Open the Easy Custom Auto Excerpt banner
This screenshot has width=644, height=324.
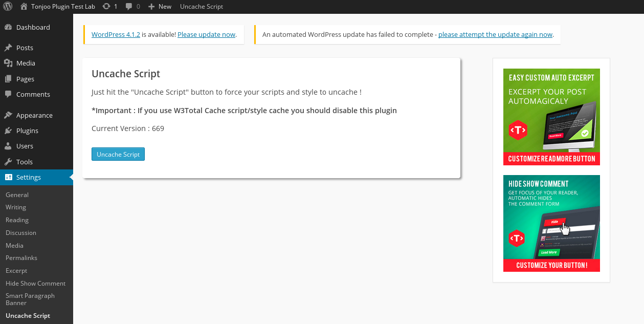tap(551, 117)
